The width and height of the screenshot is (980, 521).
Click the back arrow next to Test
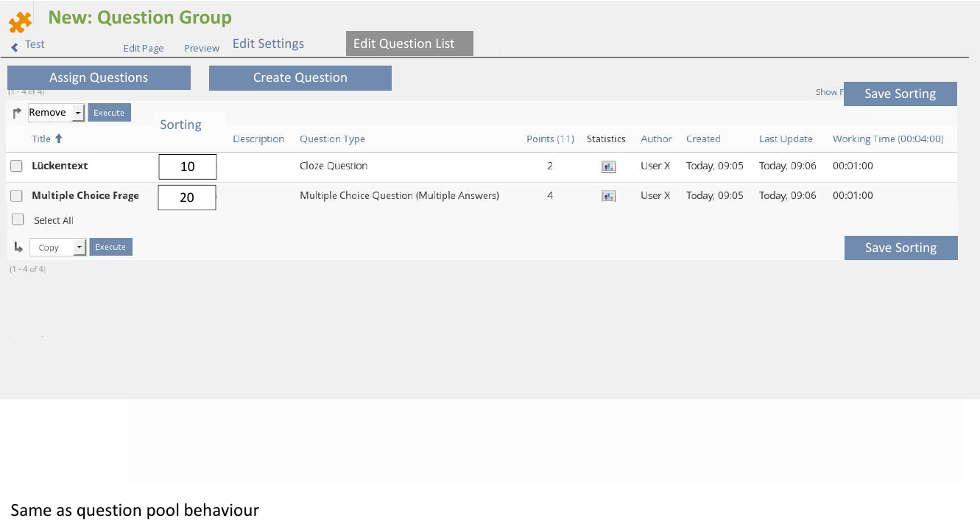pyautogui.click(x=15, y=46)
